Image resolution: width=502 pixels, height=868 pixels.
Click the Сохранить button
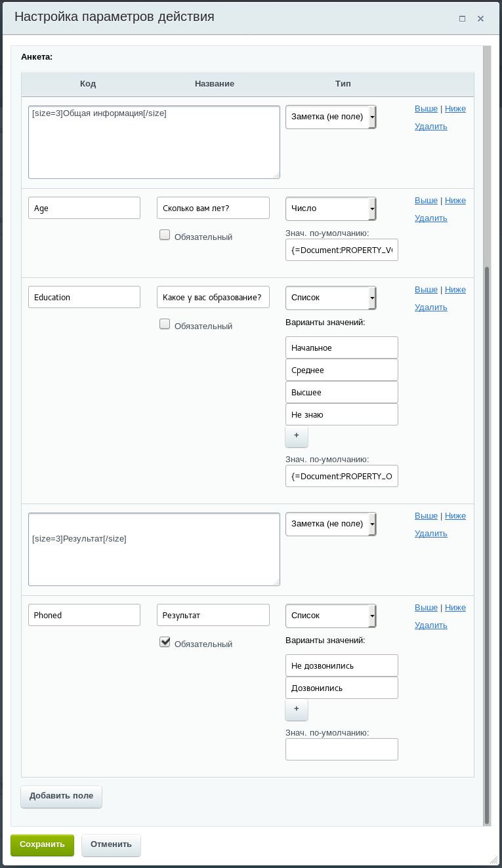click(x=42, y=844)
